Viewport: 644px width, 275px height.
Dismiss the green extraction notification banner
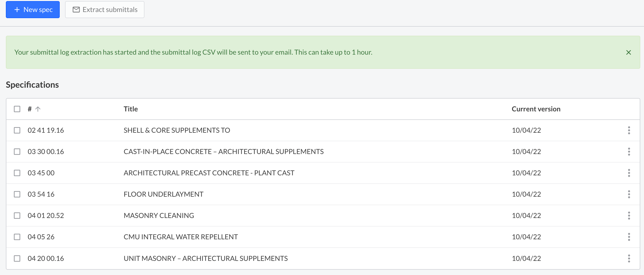pyautogui.click(x=629, y=52)
